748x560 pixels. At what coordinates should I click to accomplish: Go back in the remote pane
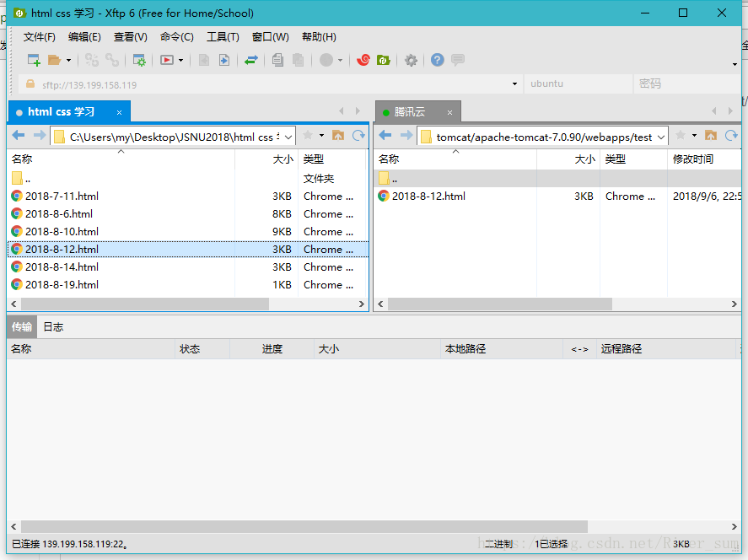pyautogui.click(x=385, y=136)
